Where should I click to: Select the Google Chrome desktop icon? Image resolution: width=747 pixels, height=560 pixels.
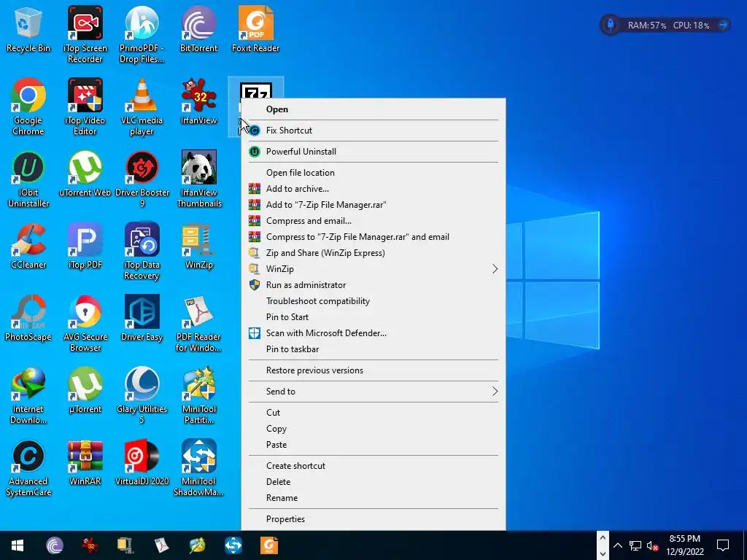(x=28, y=106)
